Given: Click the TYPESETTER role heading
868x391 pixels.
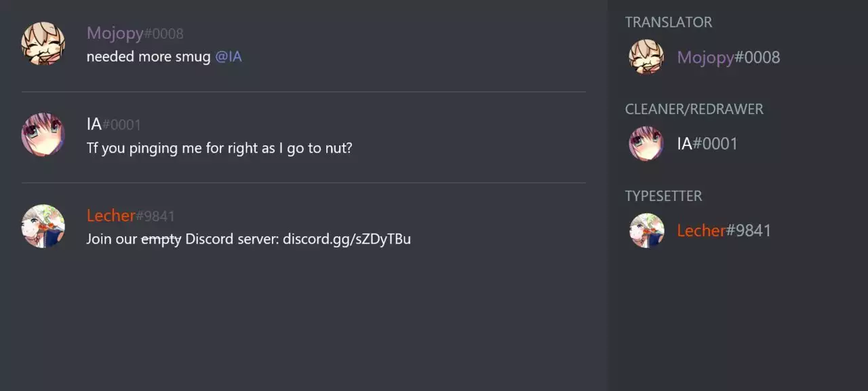Looking at the screenshot, I should point(663,196).
